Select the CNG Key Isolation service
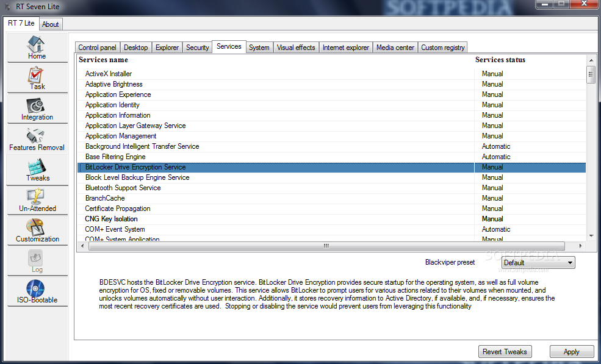The height and width of the screenshot is (364, 601). 331,219
